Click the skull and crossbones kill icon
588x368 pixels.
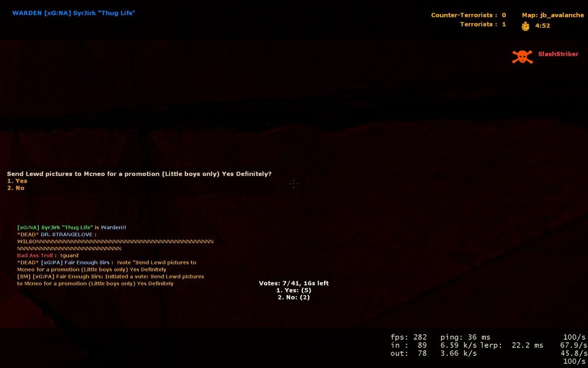pyautogui.click(x=522, y=57)
